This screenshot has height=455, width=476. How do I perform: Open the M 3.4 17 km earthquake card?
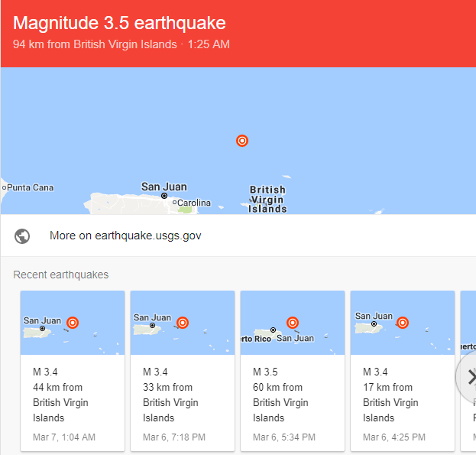tap(403, 371)
